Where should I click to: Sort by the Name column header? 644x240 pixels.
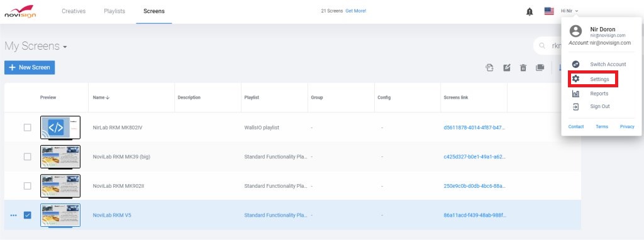(x=101, y=97)
